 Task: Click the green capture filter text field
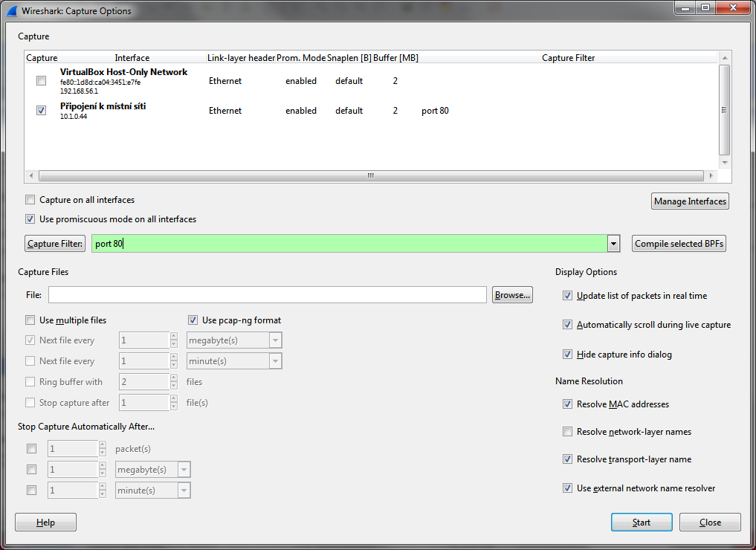pos(349,244)
